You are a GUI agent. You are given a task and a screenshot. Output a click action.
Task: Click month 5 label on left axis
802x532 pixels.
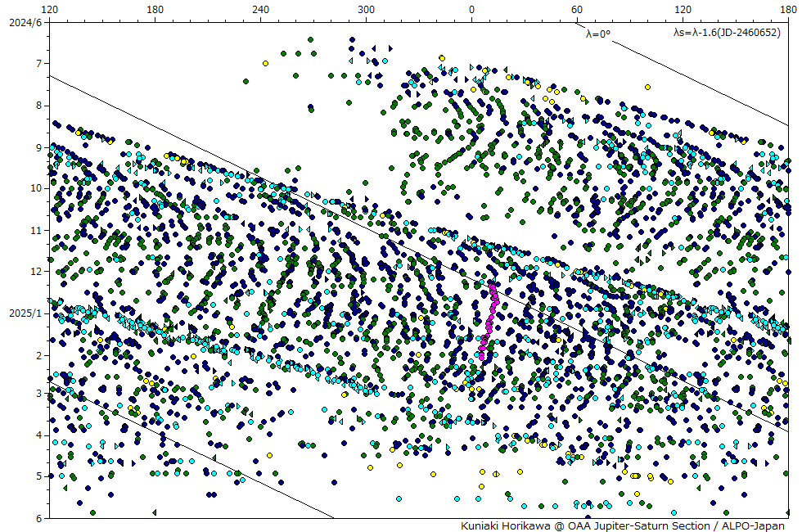[x=38, y=476]
